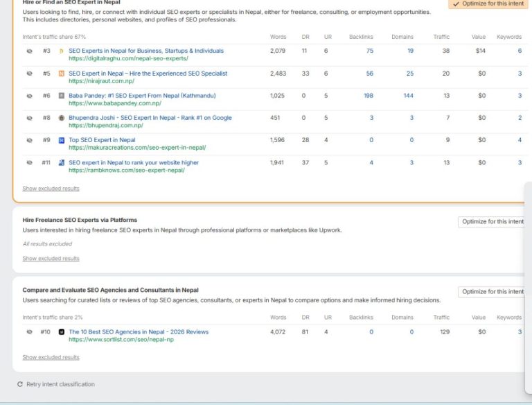The width and height of the screenshot is (532, 405).
Task: Click Backlinks column header in first table
Action: click(361, 37)
